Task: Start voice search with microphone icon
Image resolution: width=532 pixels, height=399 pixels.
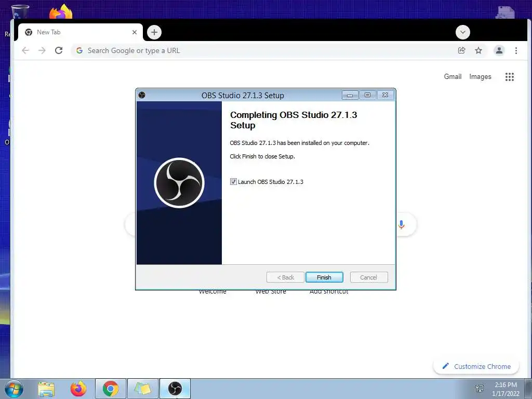Action: (402, 224)
